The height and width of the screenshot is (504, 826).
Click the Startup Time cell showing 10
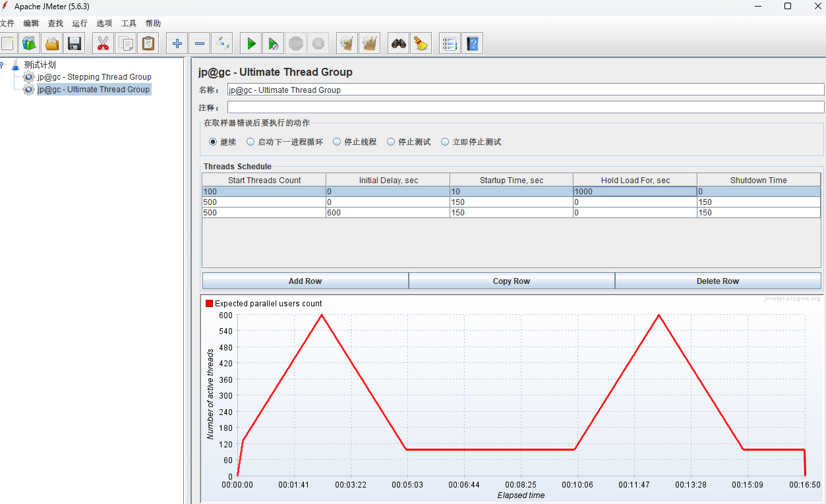[x=512, y=192]
